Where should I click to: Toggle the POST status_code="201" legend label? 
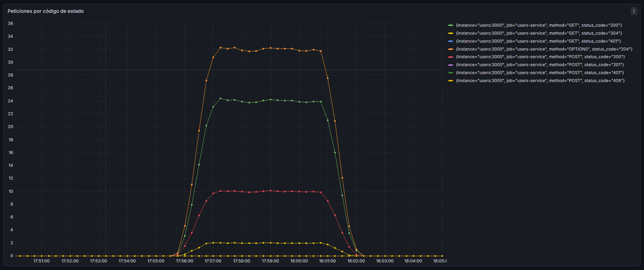tap(540, 65)
